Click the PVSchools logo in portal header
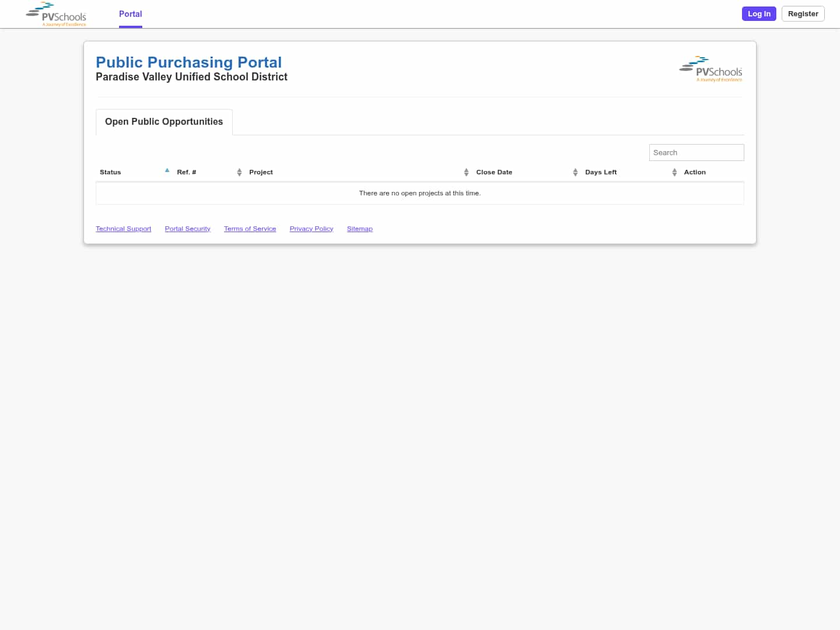 (x=710, y=69)
